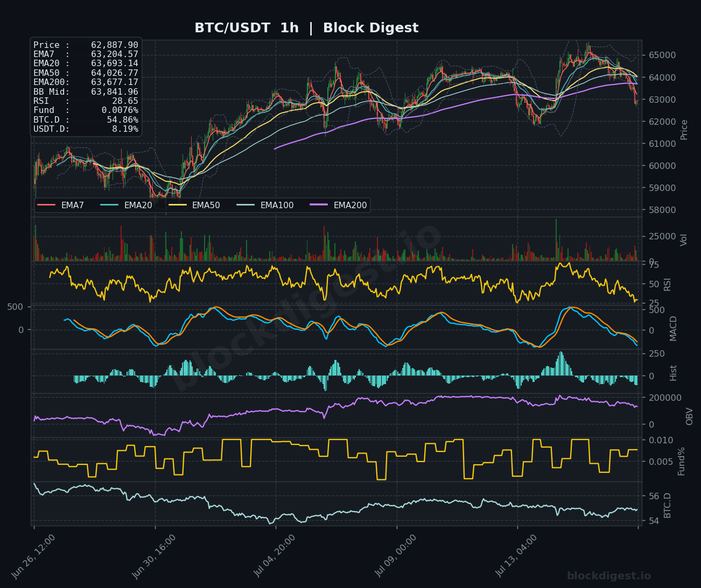Viewport: 701px width, 588px height.
Task: Click the chart title BTC/USDT 1h | Block Digest
Action: [306, 28]
